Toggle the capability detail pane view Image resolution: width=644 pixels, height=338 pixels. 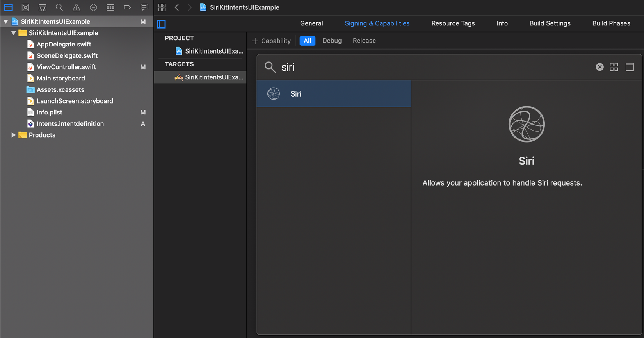630,67
